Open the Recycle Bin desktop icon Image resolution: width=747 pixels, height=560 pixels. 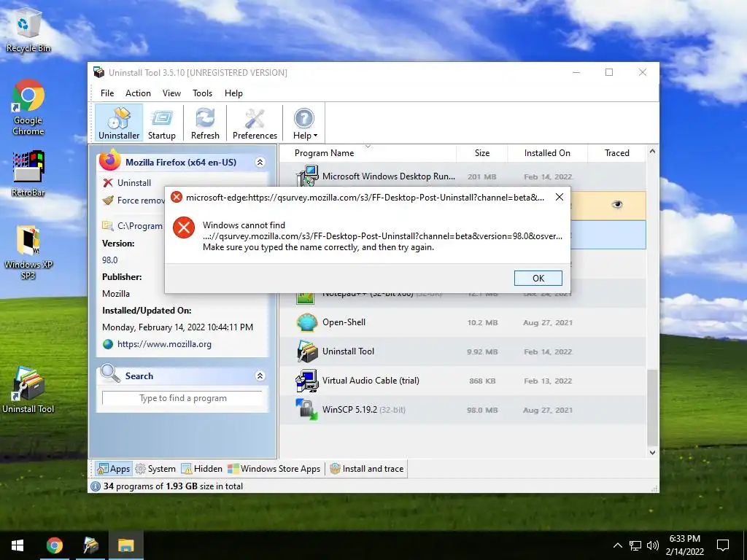[x=28, y=31]
